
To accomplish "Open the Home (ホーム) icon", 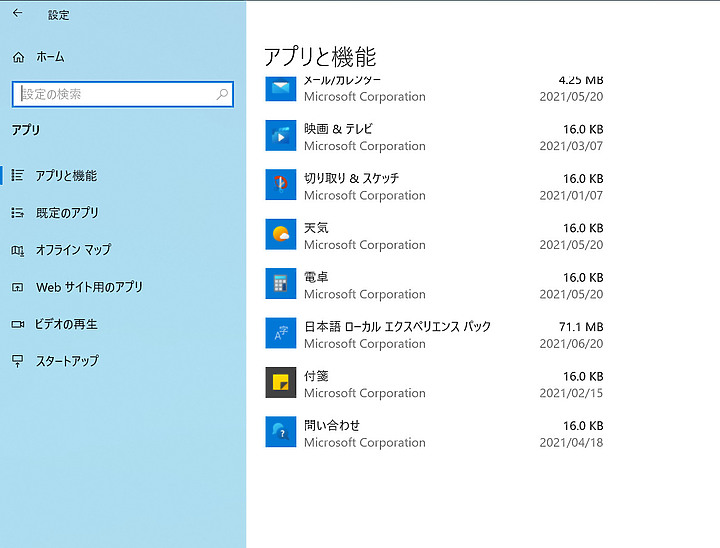I will pyautogui.click(x=18, y=57).
